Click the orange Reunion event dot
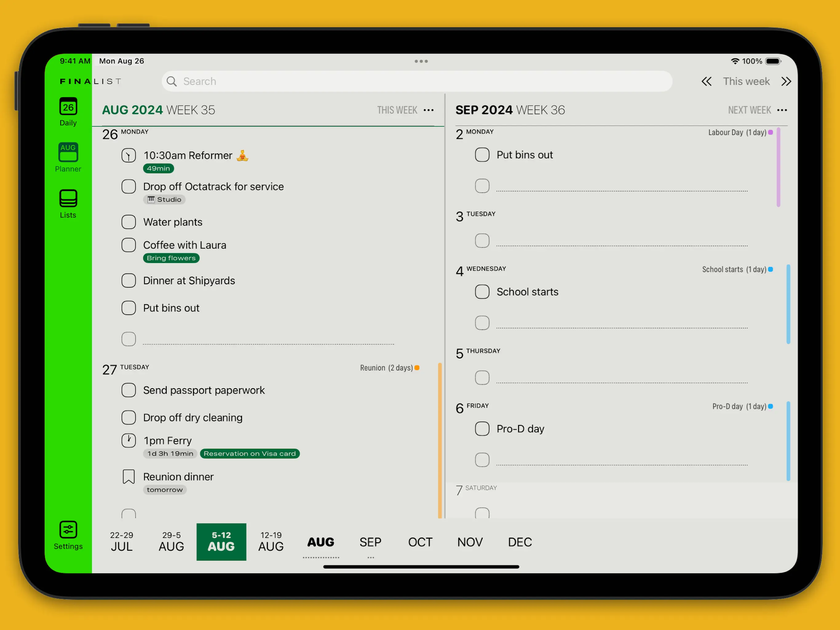The image size is (840, 630). point(417,367)
